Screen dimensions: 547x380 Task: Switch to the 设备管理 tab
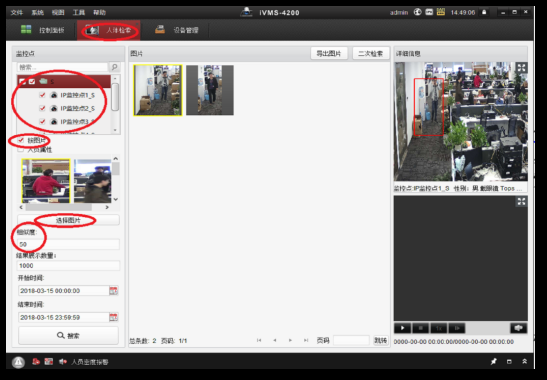click(177, 30)
